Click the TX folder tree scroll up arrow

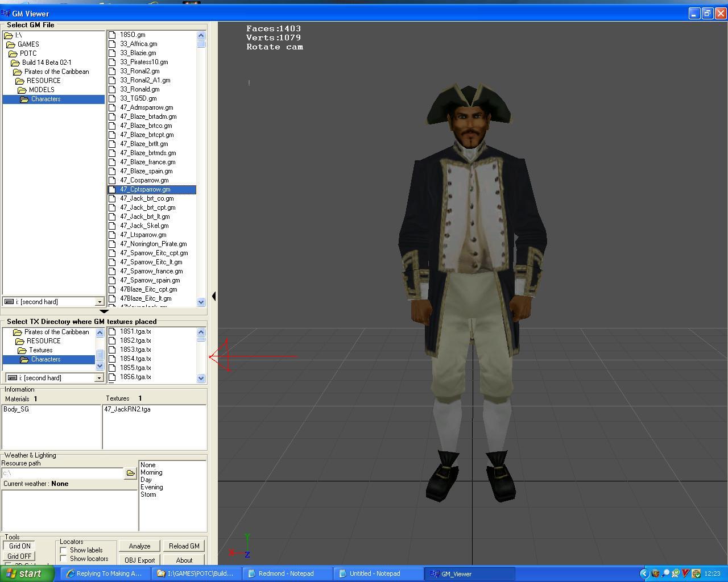pyautogui.click(x=100, y=332)
